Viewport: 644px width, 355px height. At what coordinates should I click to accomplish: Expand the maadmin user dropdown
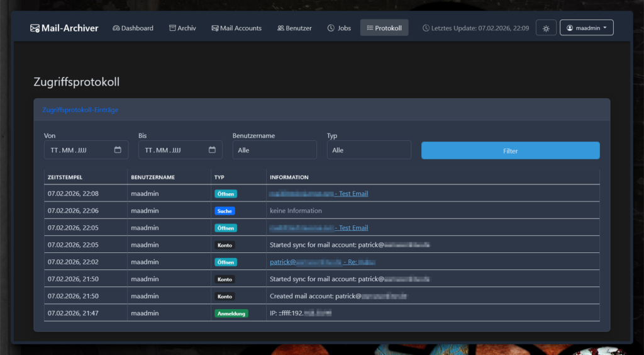[x=586, y=28]
